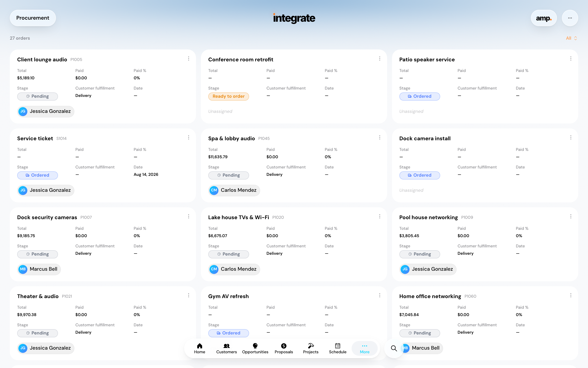Open options menu for Lake house TVs & Wi-Fi

point(380,216)
